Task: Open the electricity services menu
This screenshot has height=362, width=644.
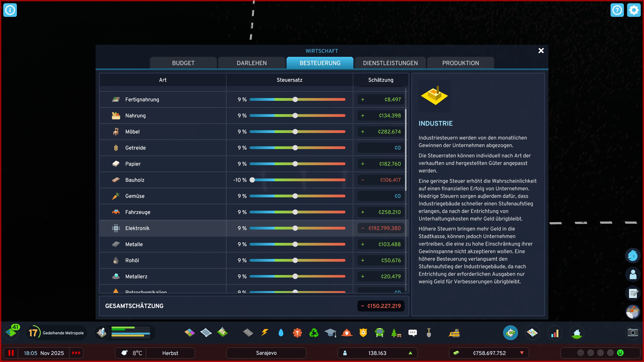Action: [264, 333]
